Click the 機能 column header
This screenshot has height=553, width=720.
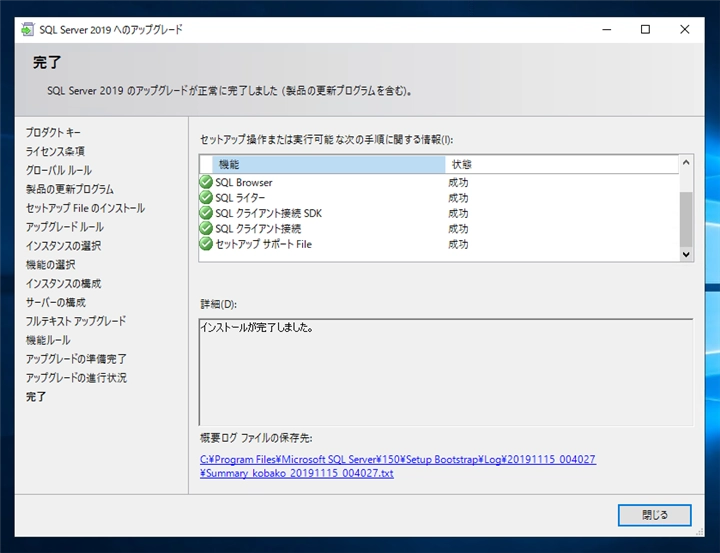click(x=328, y=164)
